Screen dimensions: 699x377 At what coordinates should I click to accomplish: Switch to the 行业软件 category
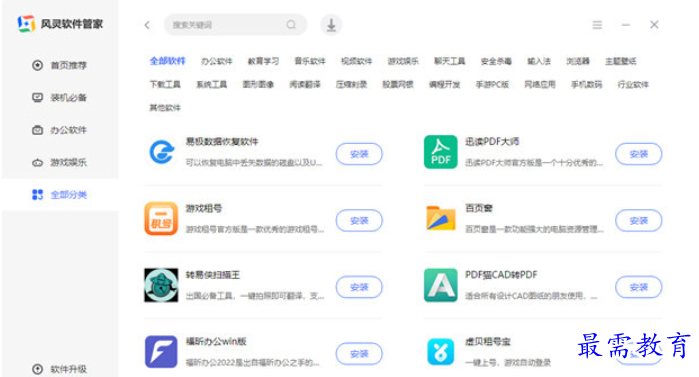633,85
